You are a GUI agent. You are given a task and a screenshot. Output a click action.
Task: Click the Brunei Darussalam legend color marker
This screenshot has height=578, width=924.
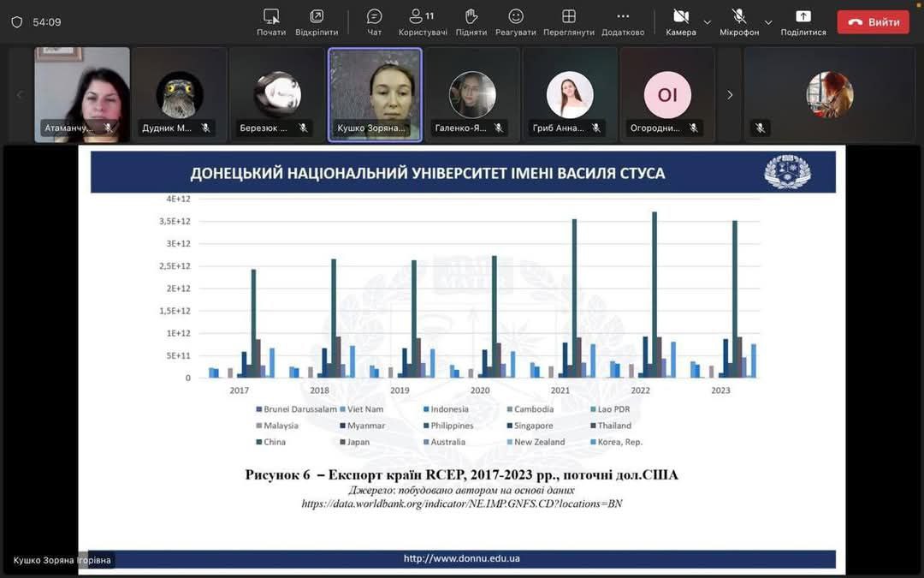(x=258, y=409)
